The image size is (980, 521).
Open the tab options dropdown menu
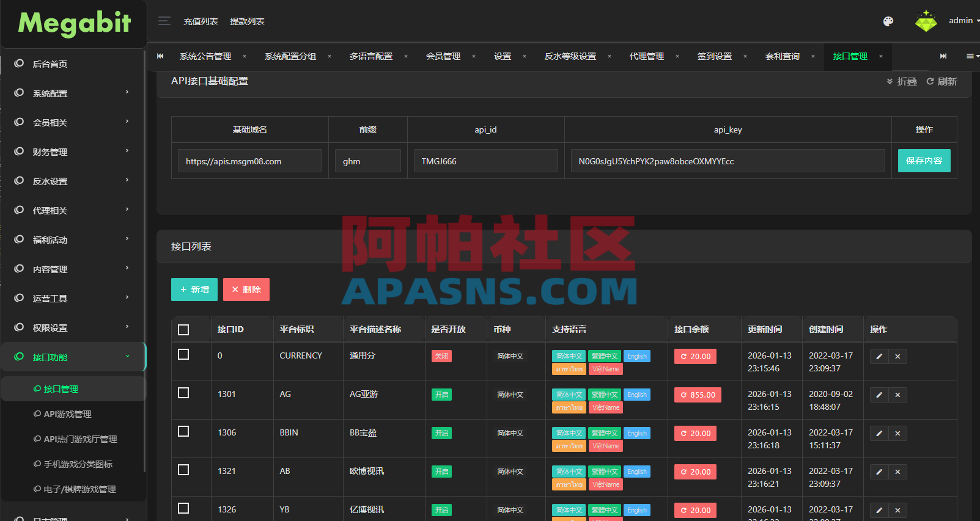[x=972, y=56]
